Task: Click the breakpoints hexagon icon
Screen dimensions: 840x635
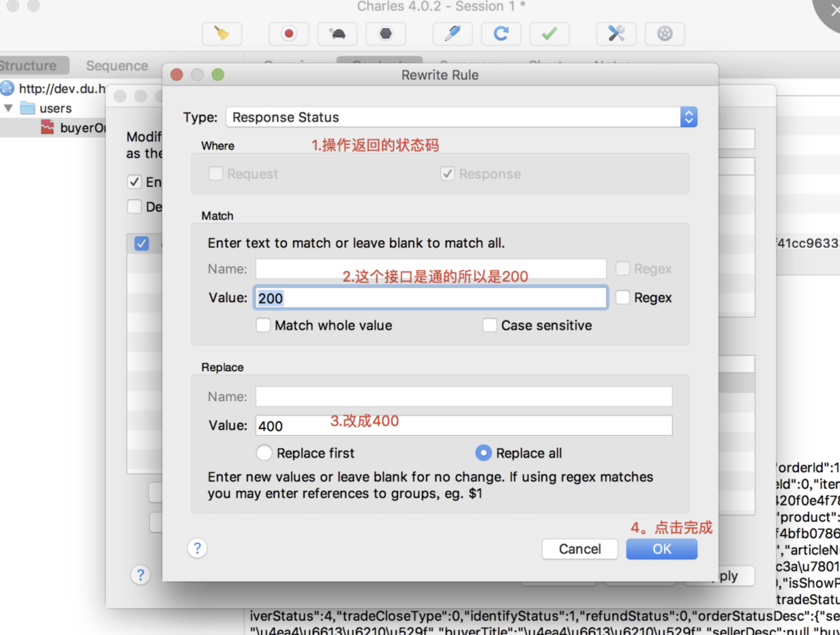Action: pos(386,34)
